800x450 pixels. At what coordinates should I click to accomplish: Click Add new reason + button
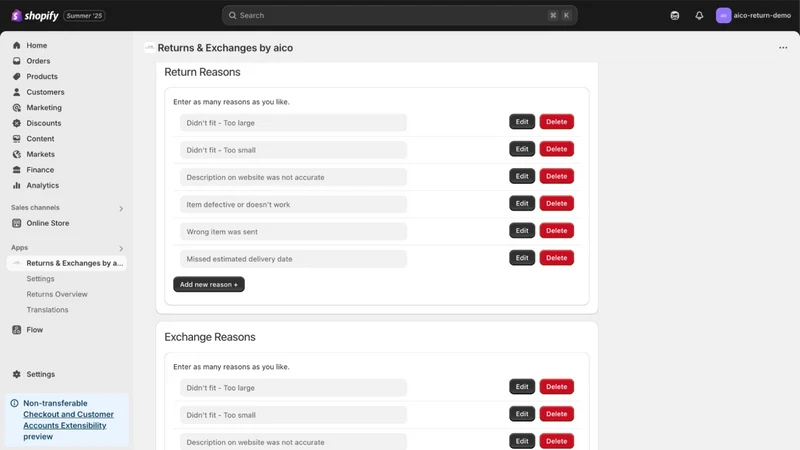[209, 284]
